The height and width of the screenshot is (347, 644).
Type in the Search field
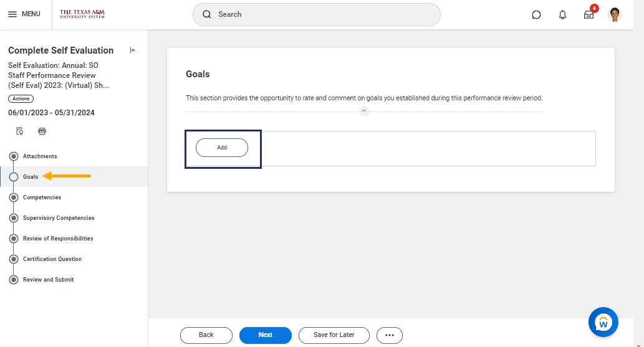pos(324,14)
